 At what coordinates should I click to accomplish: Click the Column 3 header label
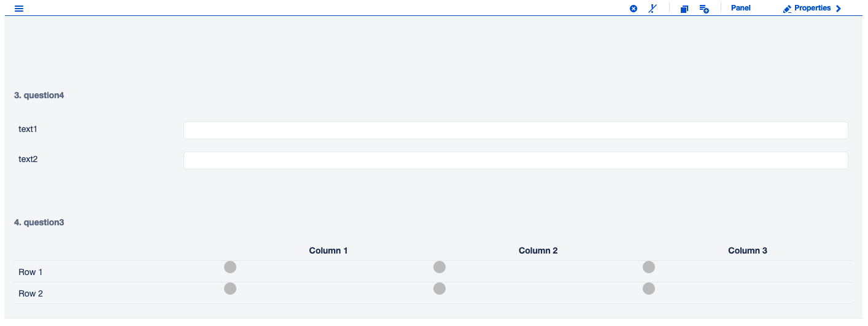pyautogui.click(x=747, y=250)
